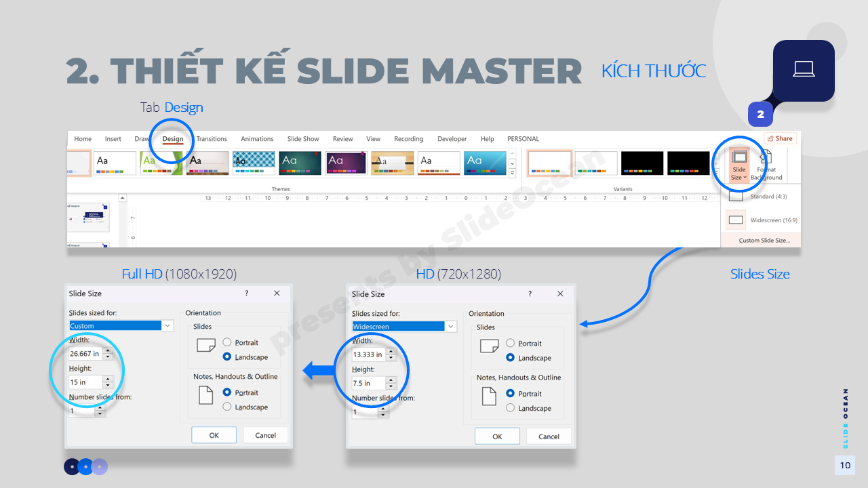Select Slides Landscape in Widescreen dialog
868x488 pixels.
click(528, 357)
